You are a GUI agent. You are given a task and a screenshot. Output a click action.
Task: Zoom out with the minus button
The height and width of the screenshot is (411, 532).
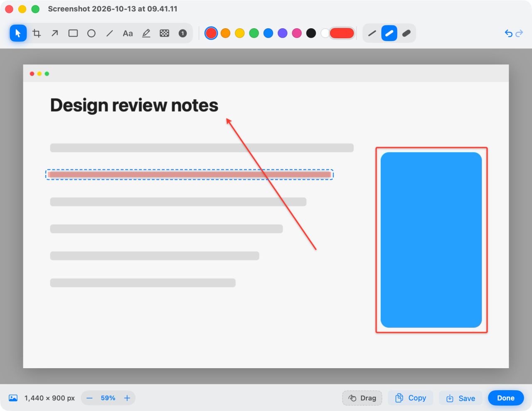point(89,398)
